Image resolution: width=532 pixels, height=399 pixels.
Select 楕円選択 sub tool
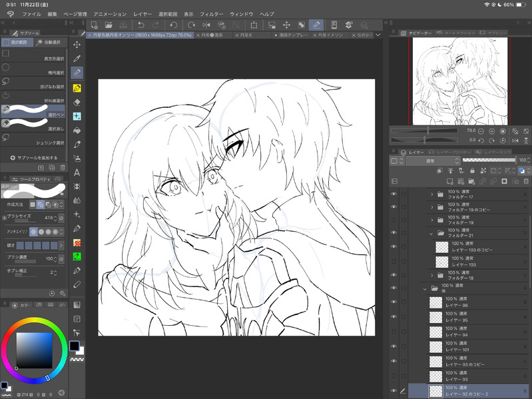[x=33, y=69]
